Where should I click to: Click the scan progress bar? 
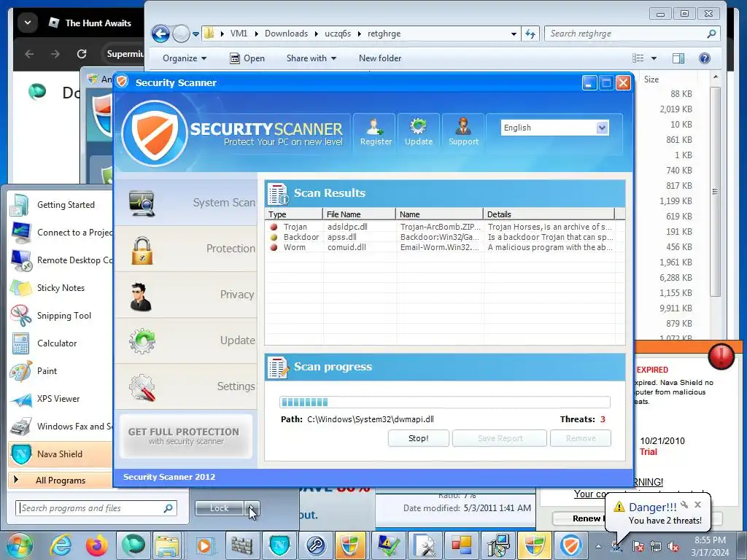point(444,402)
